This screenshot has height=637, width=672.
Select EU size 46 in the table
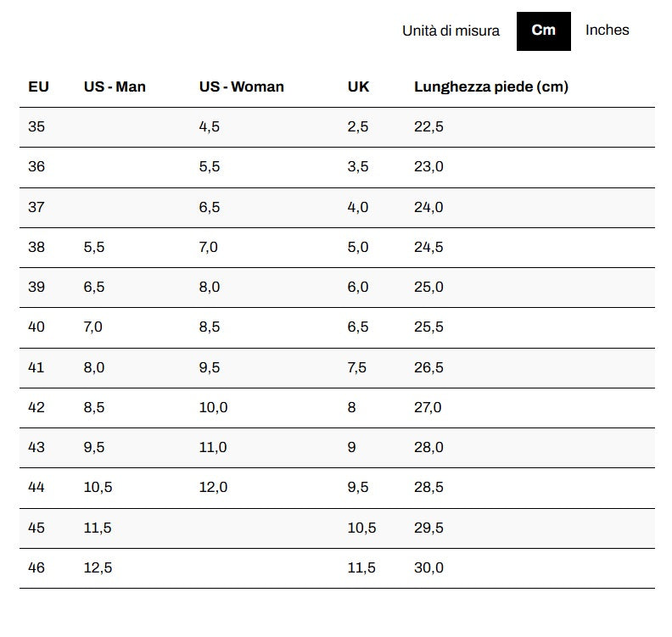point(36,568)
